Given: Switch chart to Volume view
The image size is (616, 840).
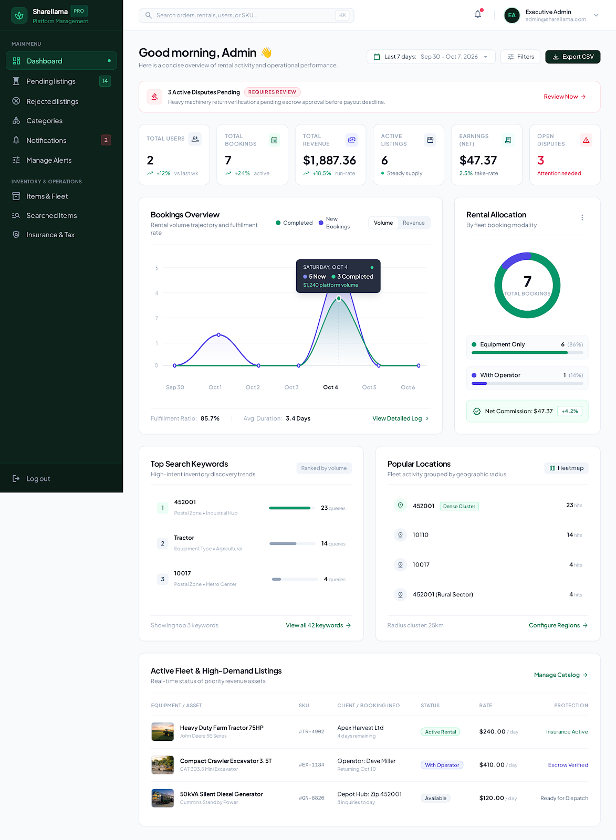Looking at the screenshot, I should click(x=383, y=223).
